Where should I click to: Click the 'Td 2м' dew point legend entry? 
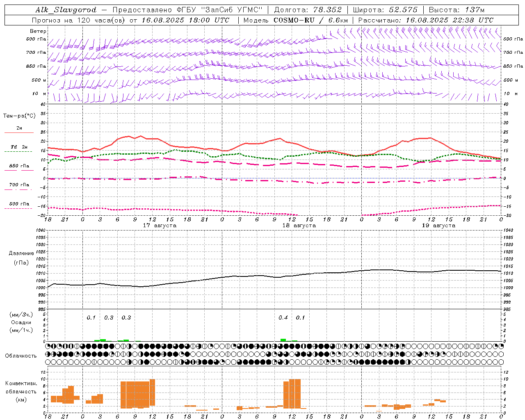click(19, 147)
